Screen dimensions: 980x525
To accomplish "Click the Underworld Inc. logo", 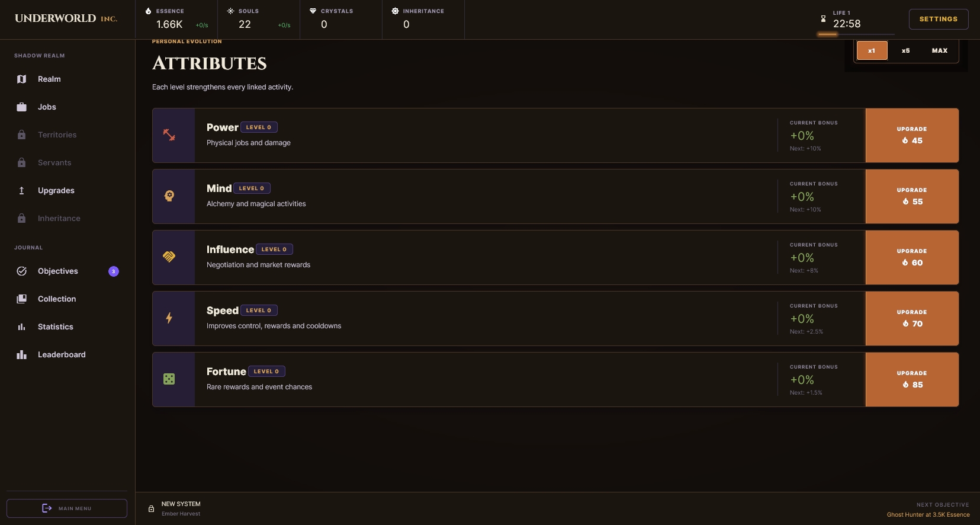I will click(x=66, y=18).
